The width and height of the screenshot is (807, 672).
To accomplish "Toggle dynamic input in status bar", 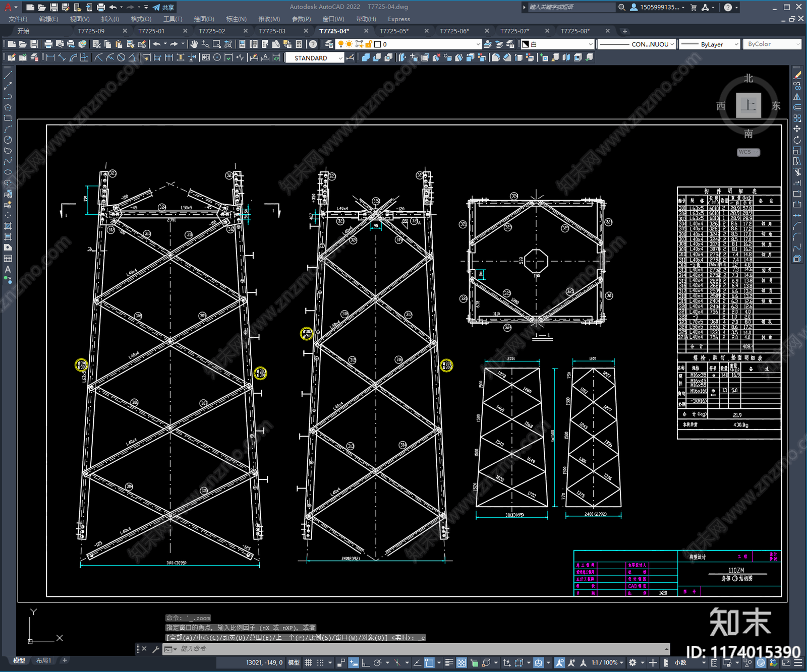I will coord(354,662).
